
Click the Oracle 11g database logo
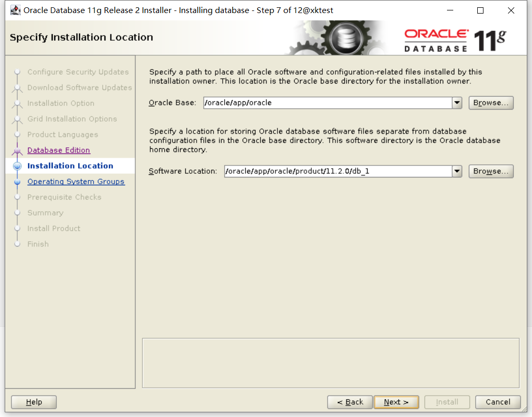click(x=455, y=40)
